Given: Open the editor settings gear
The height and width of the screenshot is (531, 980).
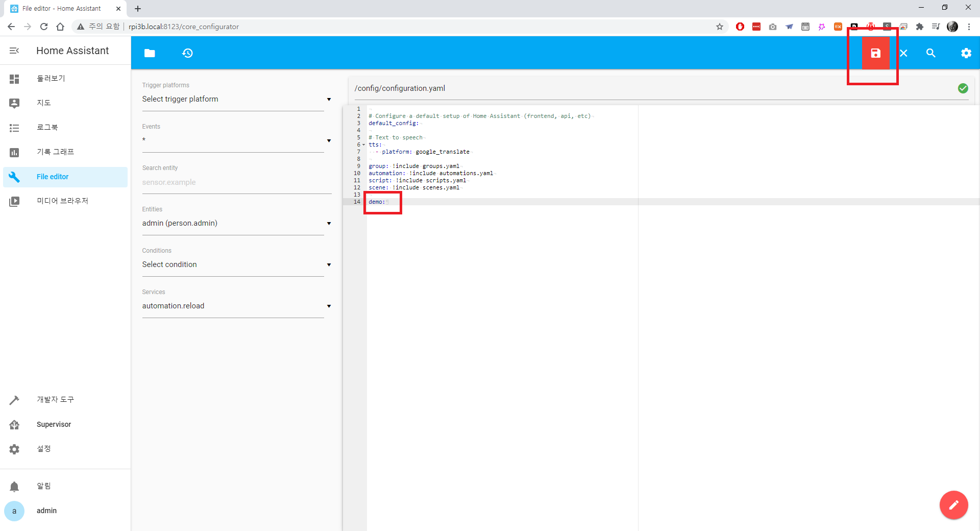Looking at the screenshot, I should [x=966, y=53].
